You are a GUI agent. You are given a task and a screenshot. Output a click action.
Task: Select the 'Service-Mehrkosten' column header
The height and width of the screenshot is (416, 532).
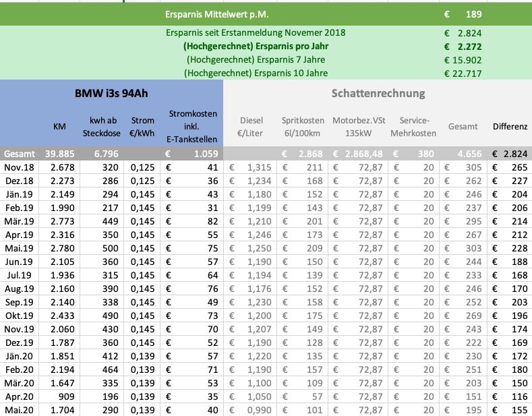point(413,127)
